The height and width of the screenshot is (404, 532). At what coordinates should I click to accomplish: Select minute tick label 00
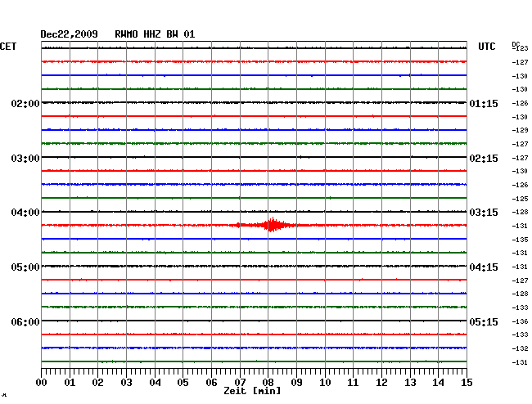click(x=42, y=382)
